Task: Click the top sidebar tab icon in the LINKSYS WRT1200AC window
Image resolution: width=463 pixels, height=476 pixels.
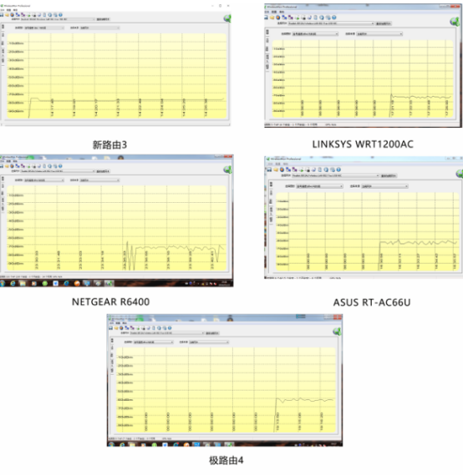Action: point(267,32)
